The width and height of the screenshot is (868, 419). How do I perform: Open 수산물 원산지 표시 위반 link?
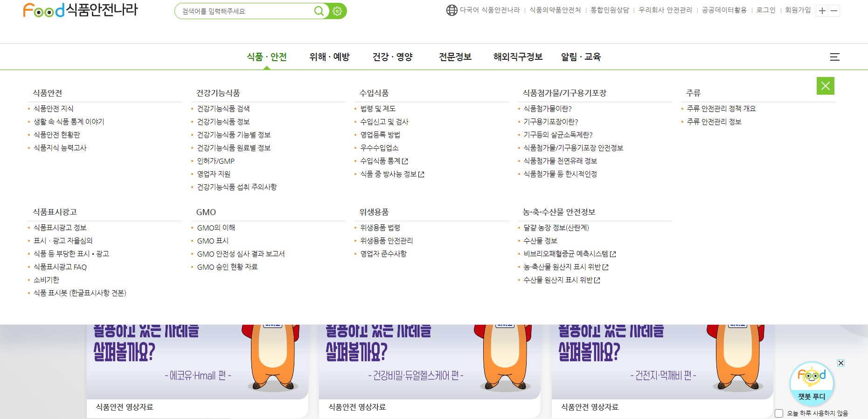[562, 280]
